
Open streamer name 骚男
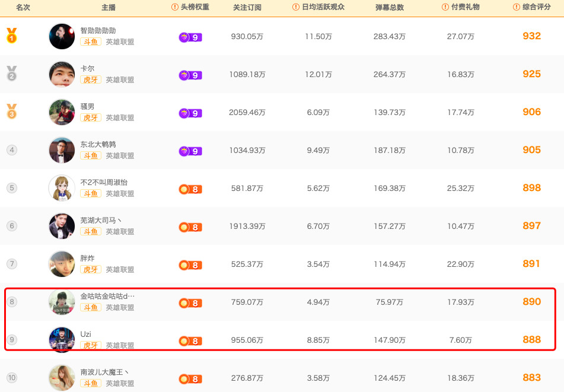coord(87,107)
